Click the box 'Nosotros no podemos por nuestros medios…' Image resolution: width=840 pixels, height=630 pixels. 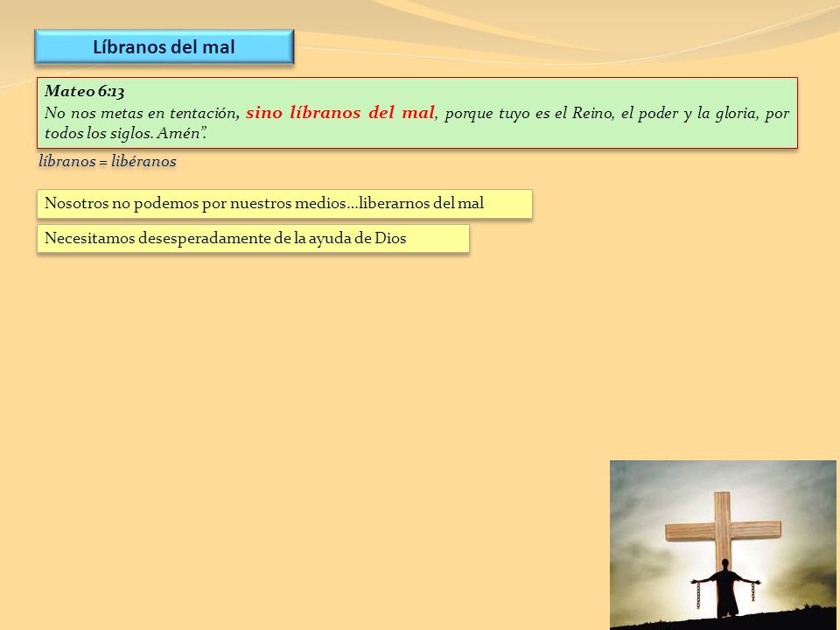coord(284,204)
